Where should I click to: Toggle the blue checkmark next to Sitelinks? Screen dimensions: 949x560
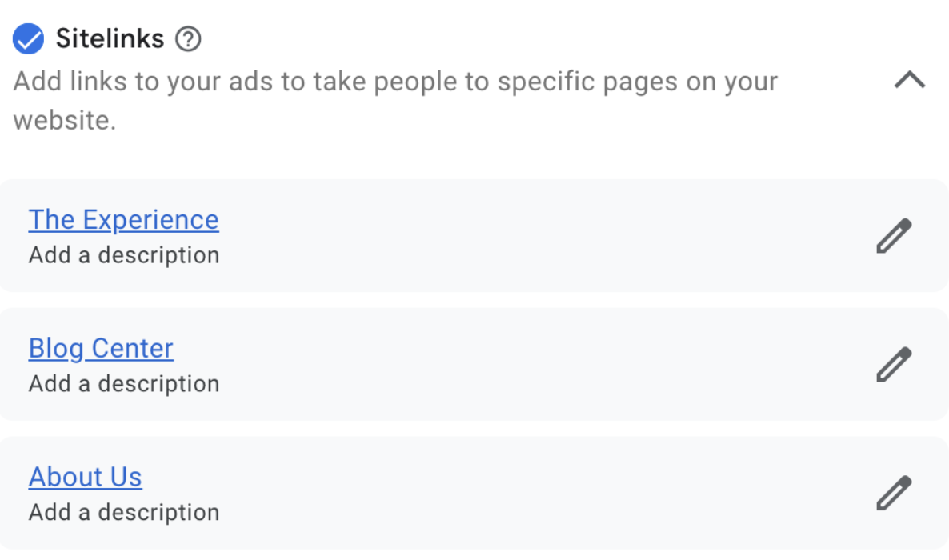coord(29,39)
